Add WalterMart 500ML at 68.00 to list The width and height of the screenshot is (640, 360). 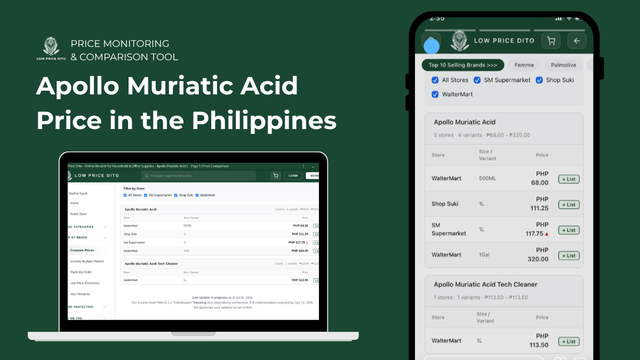[x=569, y=179]
